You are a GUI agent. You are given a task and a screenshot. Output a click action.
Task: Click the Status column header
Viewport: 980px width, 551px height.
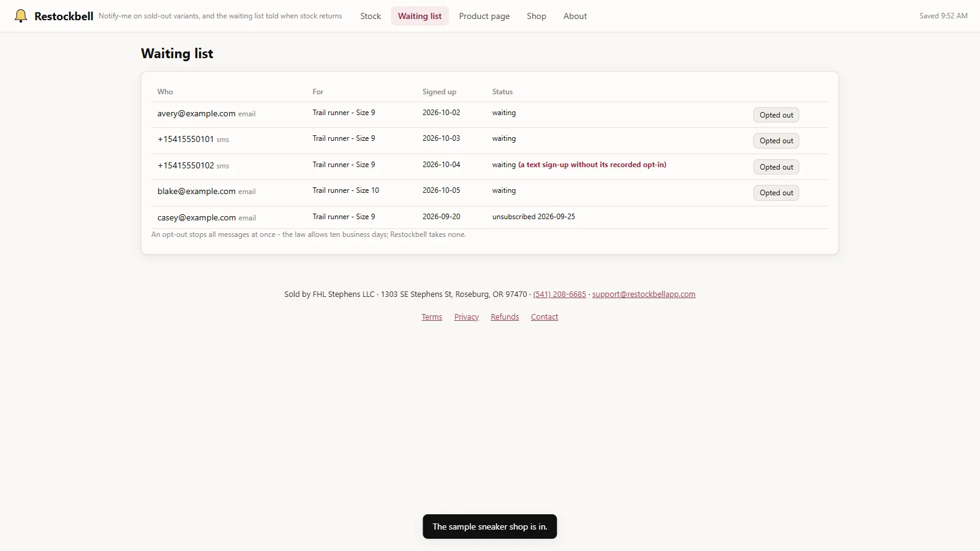[x=502, y=92]
